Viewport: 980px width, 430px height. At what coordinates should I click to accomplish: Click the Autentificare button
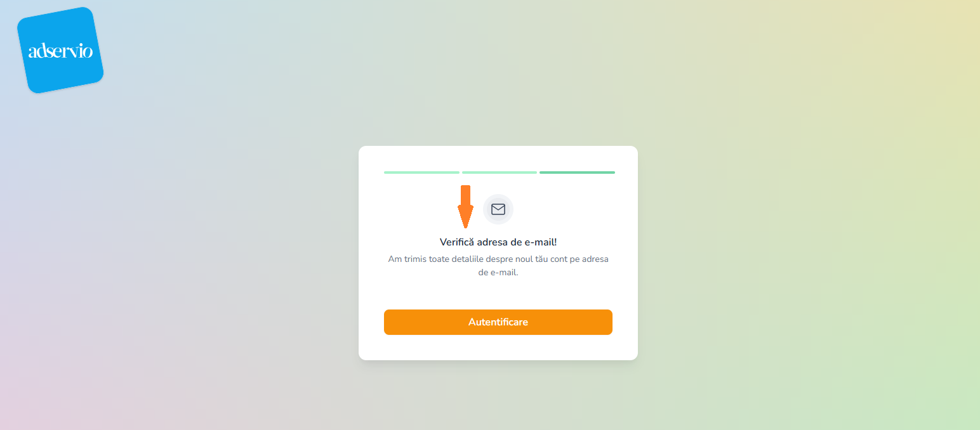[x=498, y=322]
